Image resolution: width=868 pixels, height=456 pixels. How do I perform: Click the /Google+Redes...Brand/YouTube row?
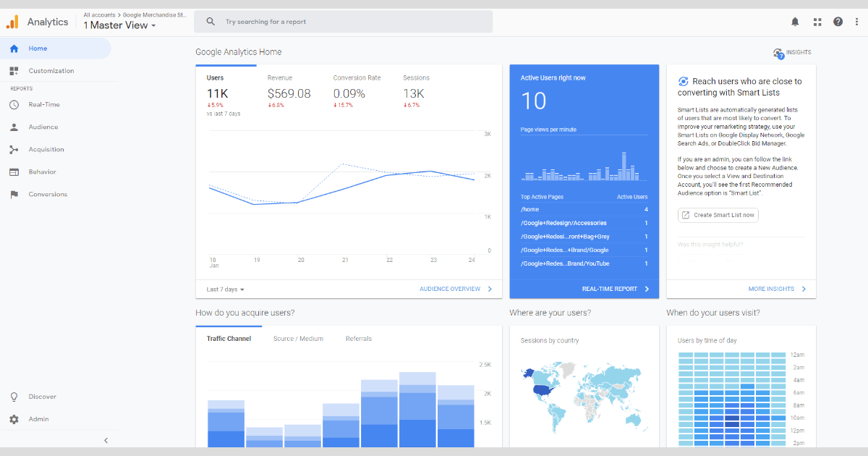coord(584,264)
